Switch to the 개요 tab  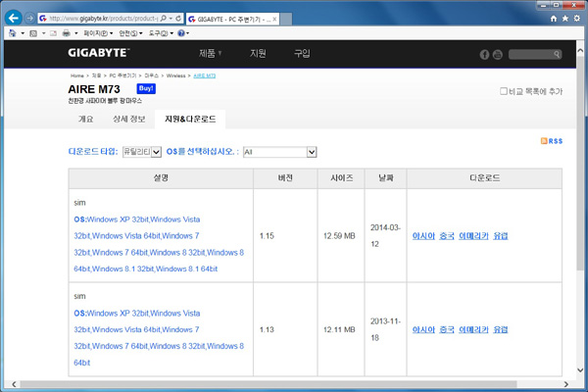85,119
